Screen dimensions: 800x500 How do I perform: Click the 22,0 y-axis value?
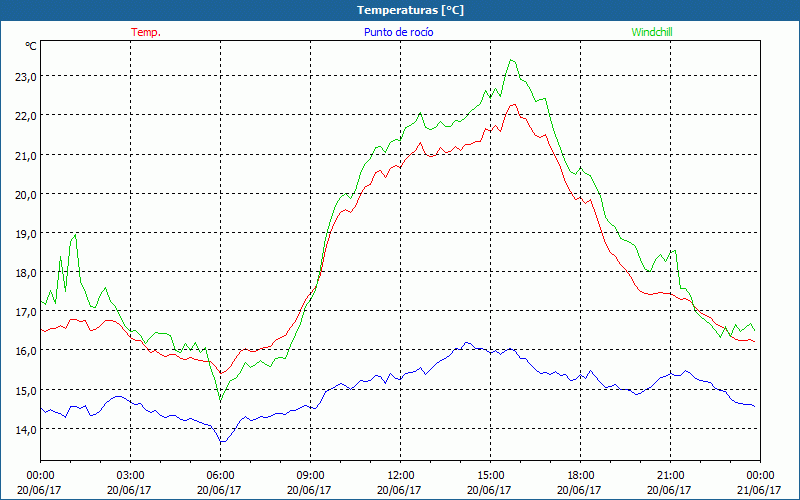click(x=26, y=116)
